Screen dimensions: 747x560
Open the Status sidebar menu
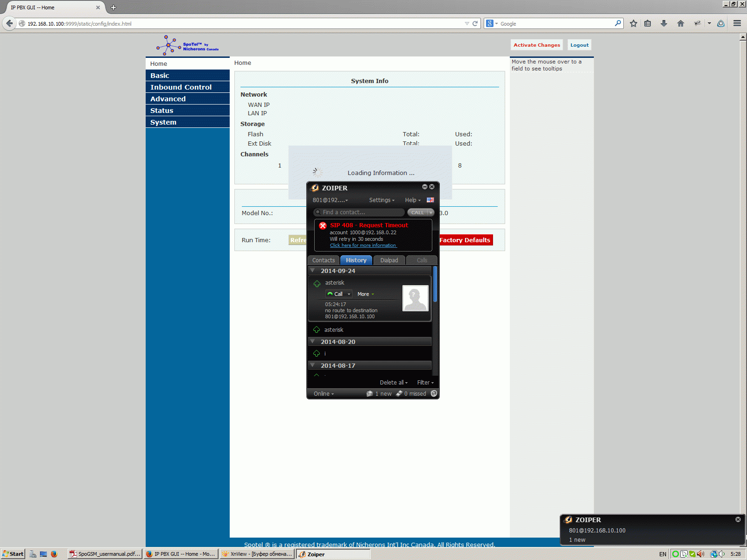point(188,111)
